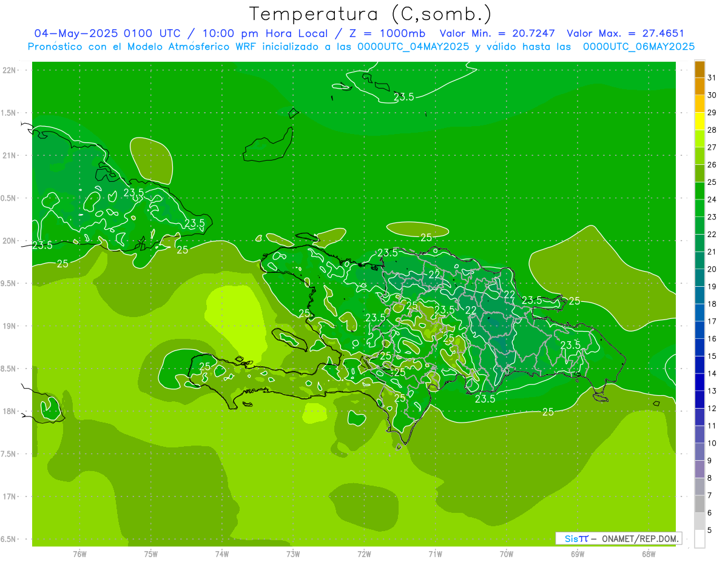Screen dimensions: 728x562
Task: Click the 71W longitude axis label
Action: (x=435, y=554)
